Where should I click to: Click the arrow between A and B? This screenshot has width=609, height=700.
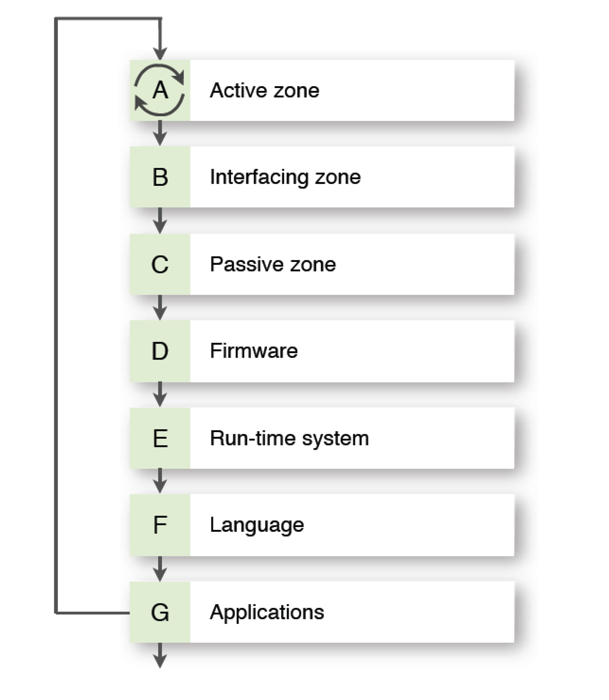click(x=160, y=133)
